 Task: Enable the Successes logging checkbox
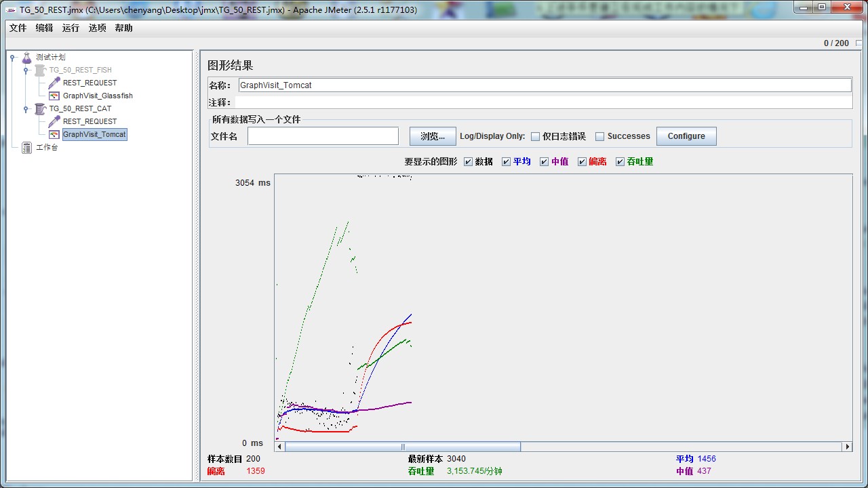pos(599,136)
